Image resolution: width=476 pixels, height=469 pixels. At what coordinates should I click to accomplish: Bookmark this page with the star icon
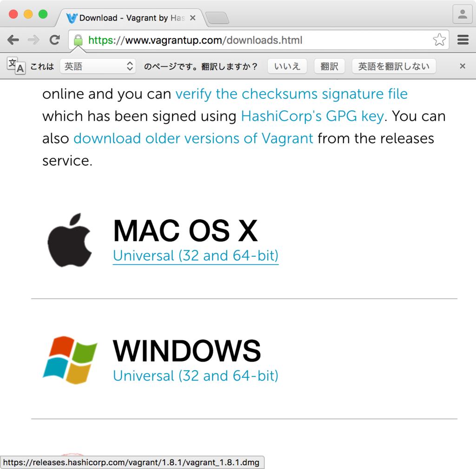[439, 40]
